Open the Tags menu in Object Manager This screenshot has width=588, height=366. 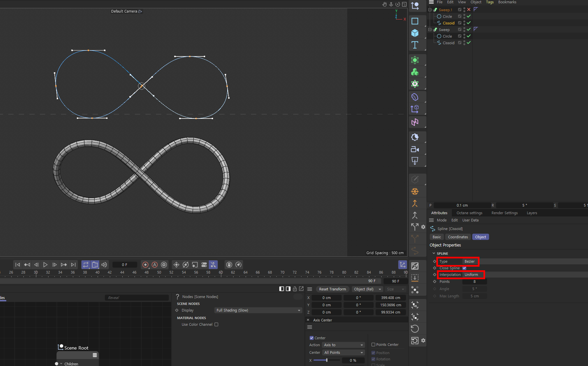pos(490,2)
